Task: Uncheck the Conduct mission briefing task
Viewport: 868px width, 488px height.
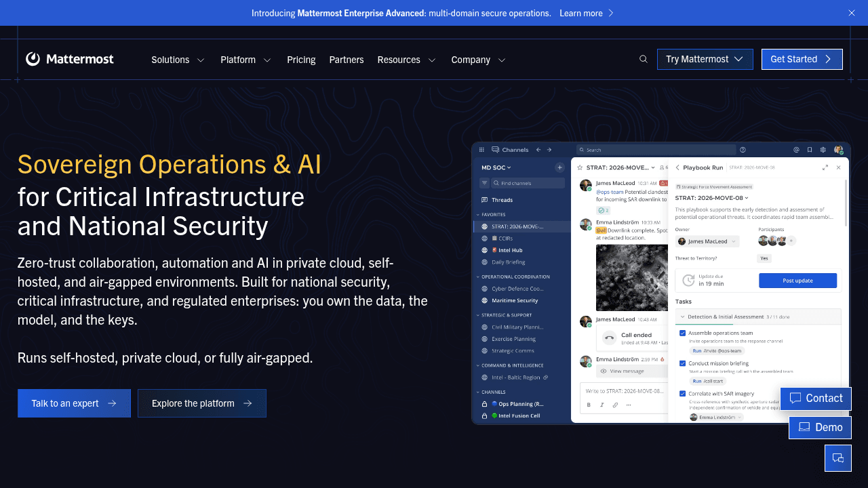Action: click(x=682, y=363)
